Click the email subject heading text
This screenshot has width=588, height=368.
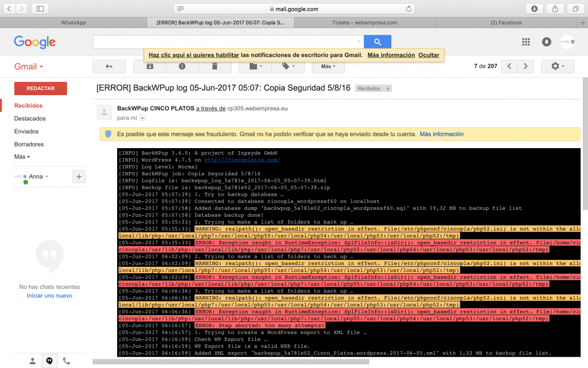(223, 88)
